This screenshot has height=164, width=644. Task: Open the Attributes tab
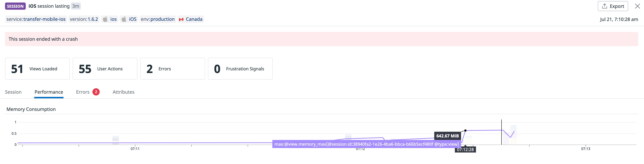point(123,92)
